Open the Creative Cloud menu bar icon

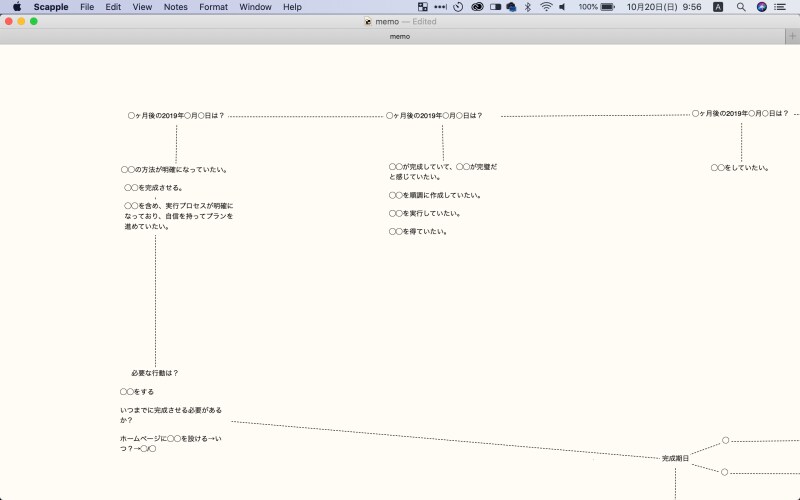[x=477, y=7]
